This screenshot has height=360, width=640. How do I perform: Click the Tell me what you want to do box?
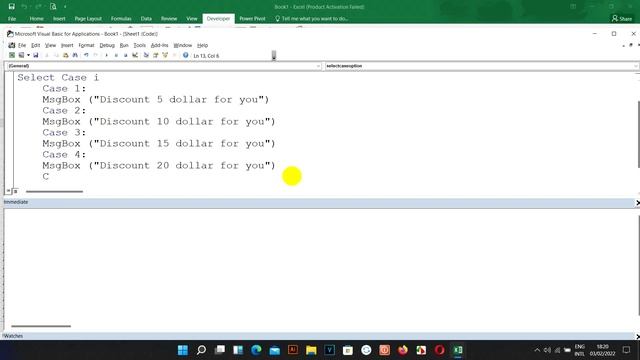[x=312, y=19]
